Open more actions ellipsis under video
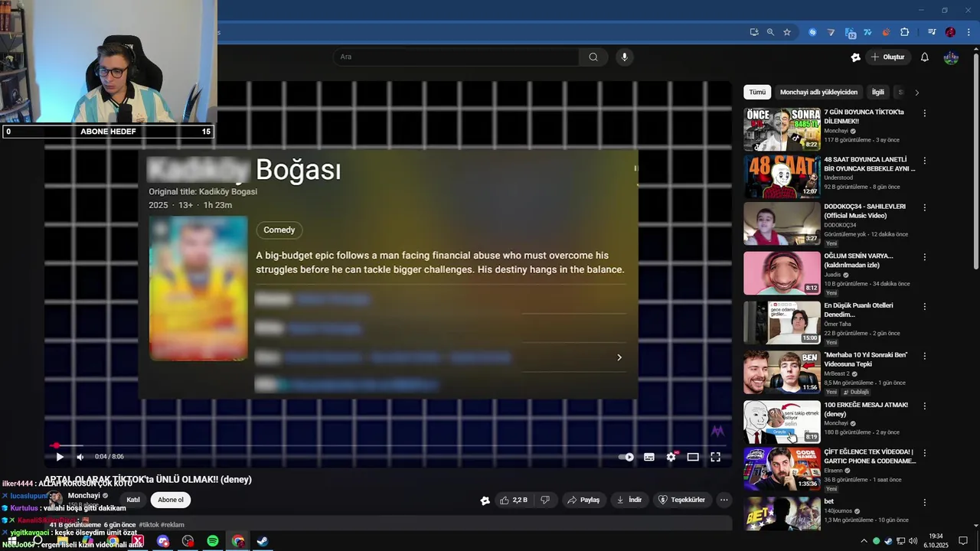 (724, 500)
